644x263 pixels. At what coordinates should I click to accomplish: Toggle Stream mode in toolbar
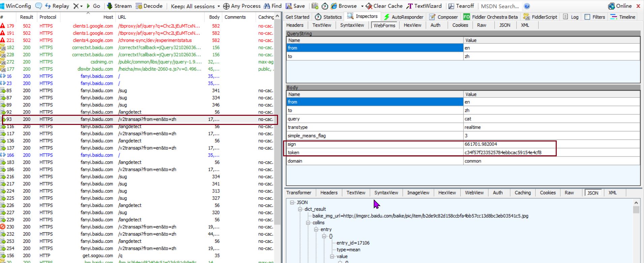click(119, 6)
